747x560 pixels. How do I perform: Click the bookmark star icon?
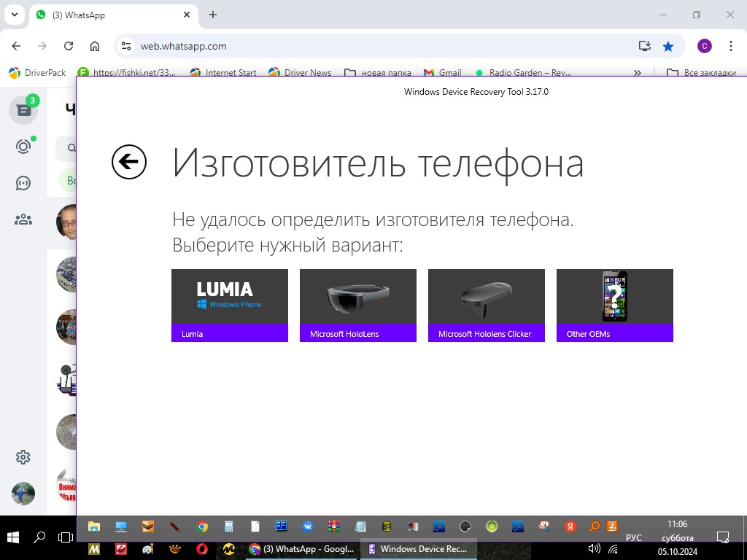pos(668,46)
